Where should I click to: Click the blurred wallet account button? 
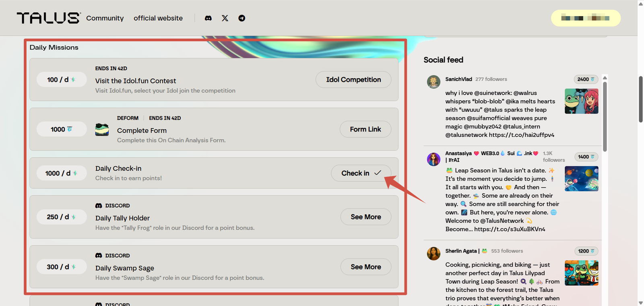[585, 18]
